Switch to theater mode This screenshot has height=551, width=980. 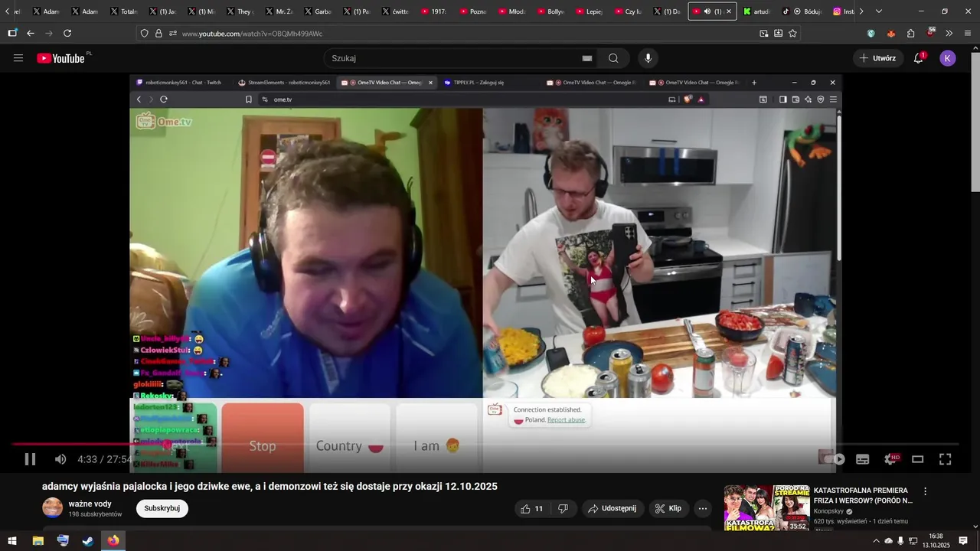918,459
